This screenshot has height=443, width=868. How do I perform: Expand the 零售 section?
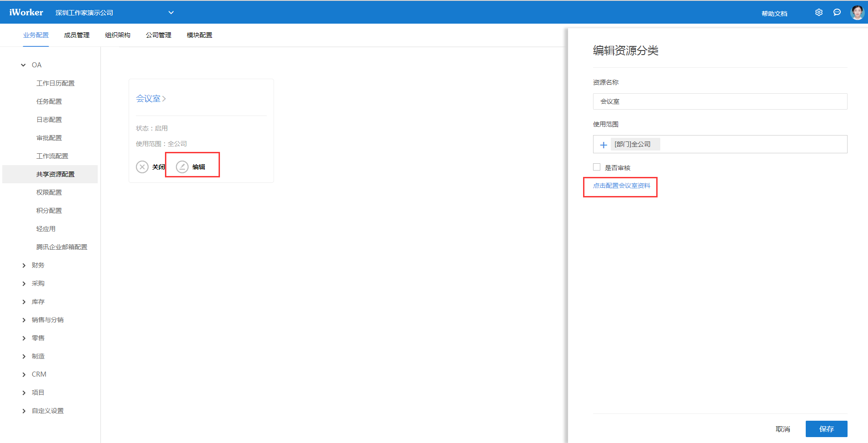pos(24,338)
